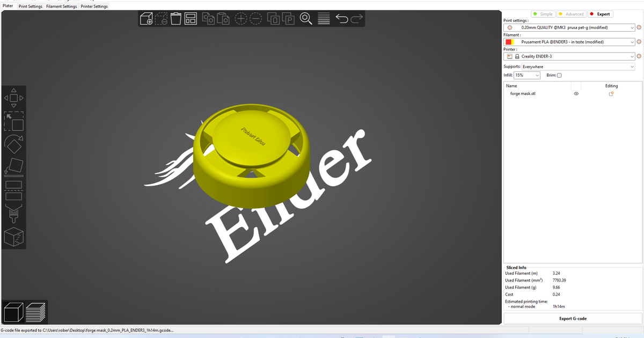Switch to Simple mode
Screen dimensions: 644x338
point(543,14)
